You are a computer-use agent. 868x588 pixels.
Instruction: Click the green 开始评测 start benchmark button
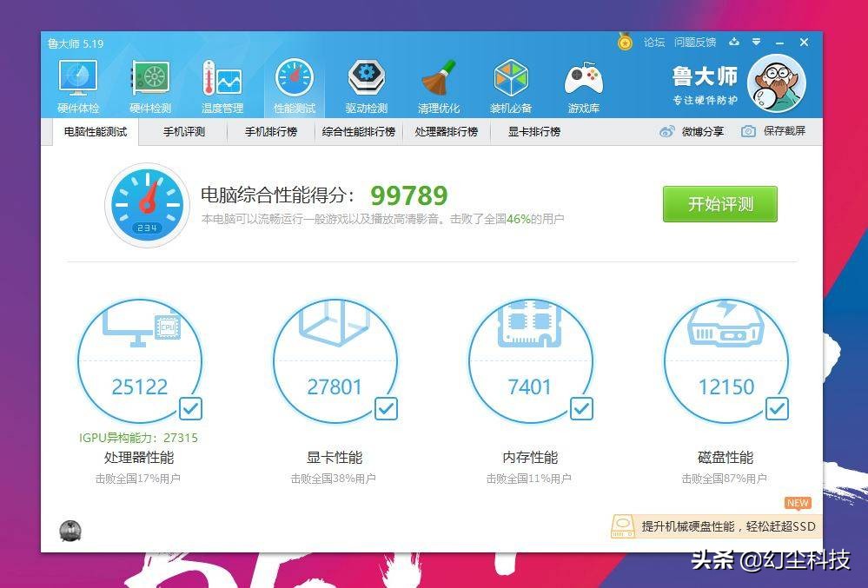pyautogui.click(x=719, y=203)
